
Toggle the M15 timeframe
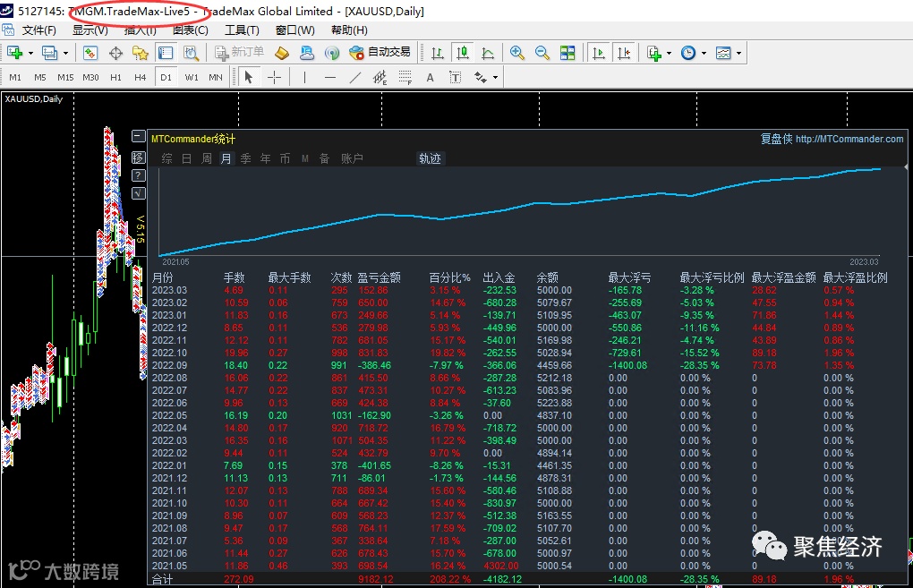click(x=65, y=78)
